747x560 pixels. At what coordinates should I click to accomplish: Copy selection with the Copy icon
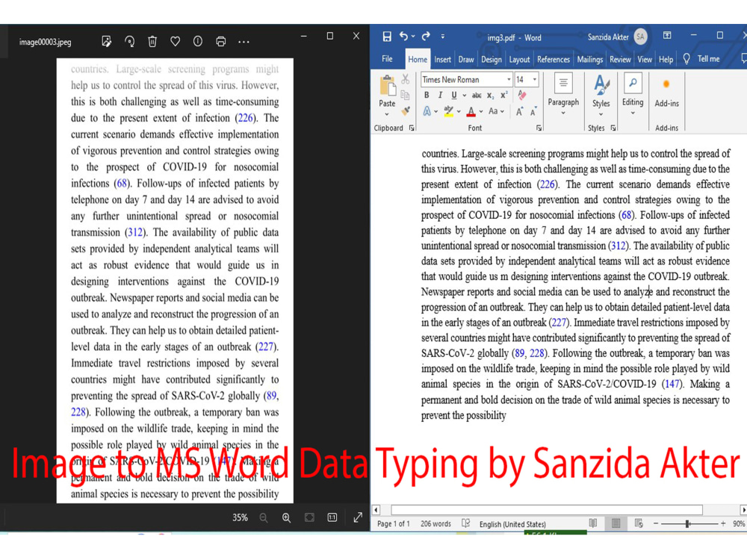coord(406,96)
